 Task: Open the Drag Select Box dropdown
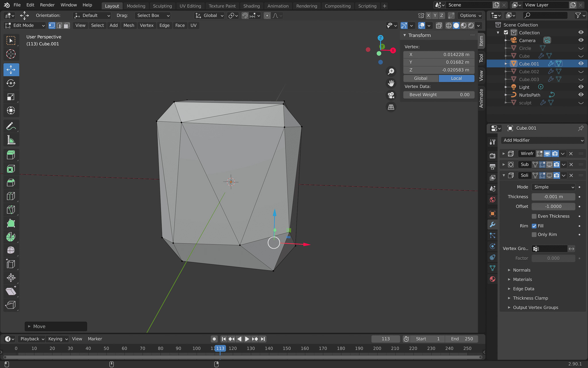[x=152, y=16]
